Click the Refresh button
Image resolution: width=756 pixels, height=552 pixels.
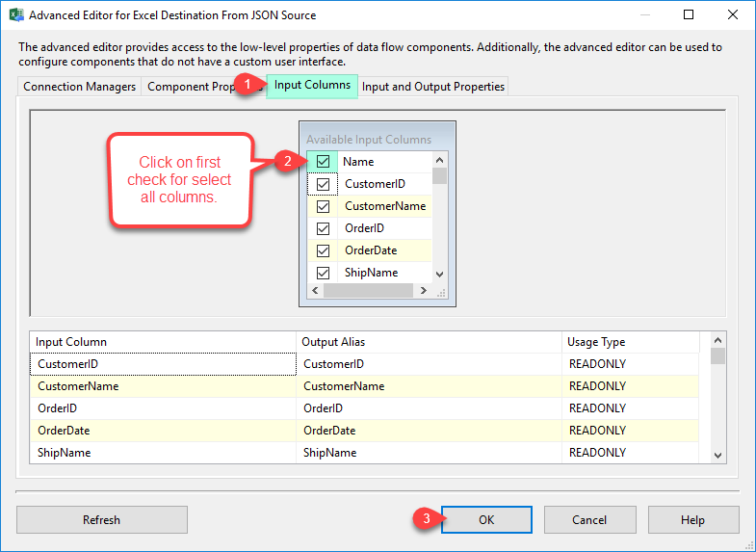(102, 519)
